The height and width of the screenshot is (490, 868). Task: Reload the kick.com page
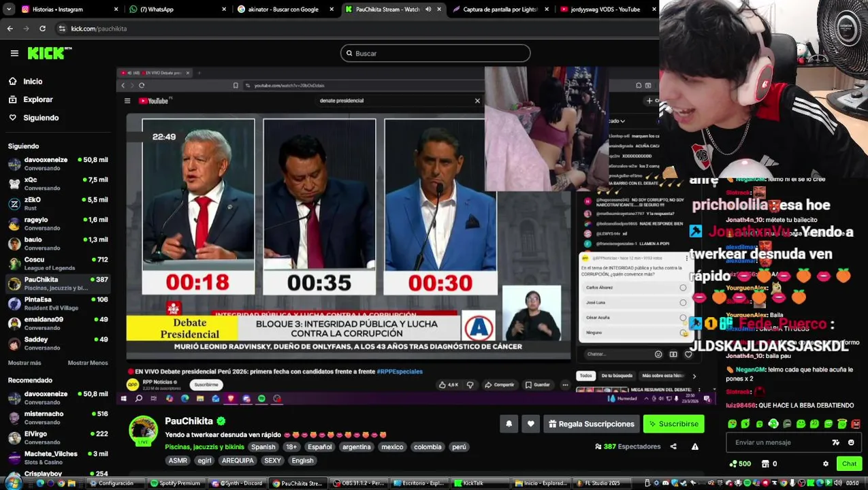point(42,29)
